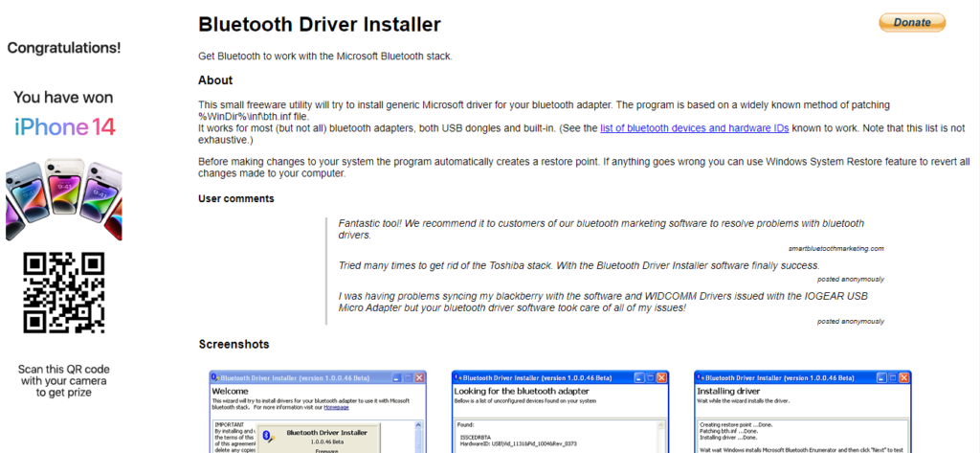980x453 pixels.
Task: Click the Congratulations! ad headline
Action: coord(64,48)
